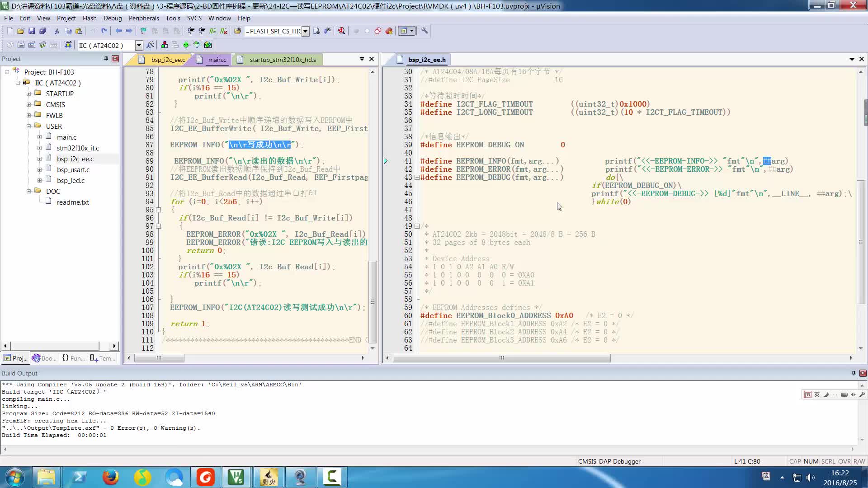
Task: Select readme.txt in the project tree
Action: click(x=73, y=202)
